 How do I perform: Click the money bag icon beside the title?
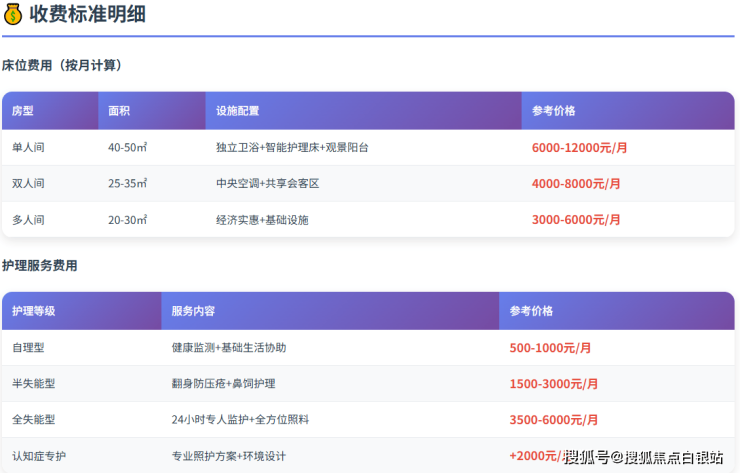pos(13,14)
